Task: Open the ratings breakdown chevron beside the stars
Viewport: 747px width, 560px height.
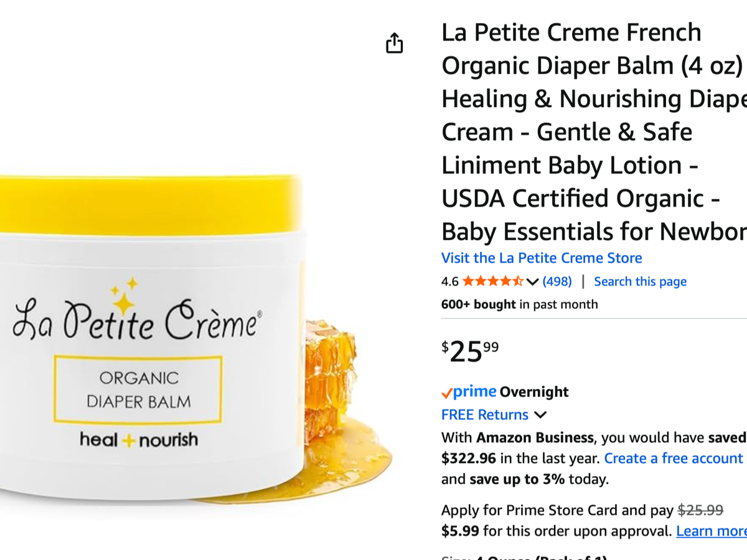Action: [x=532, y=282]
